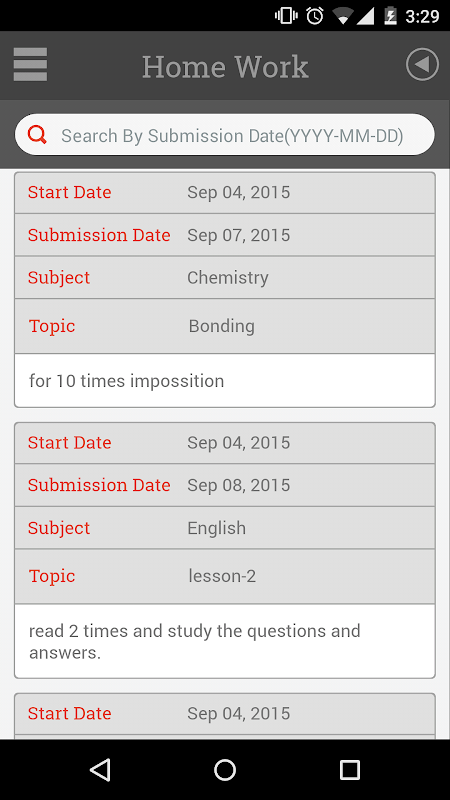This screenshot has width=450, height=800.
Task: Click the red search magnifier icon
Action: (x=37, y=135)
